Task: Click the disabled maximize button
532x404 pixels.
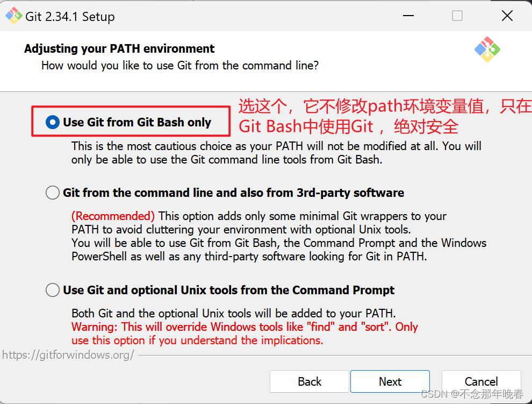Action: pos(457,16)
